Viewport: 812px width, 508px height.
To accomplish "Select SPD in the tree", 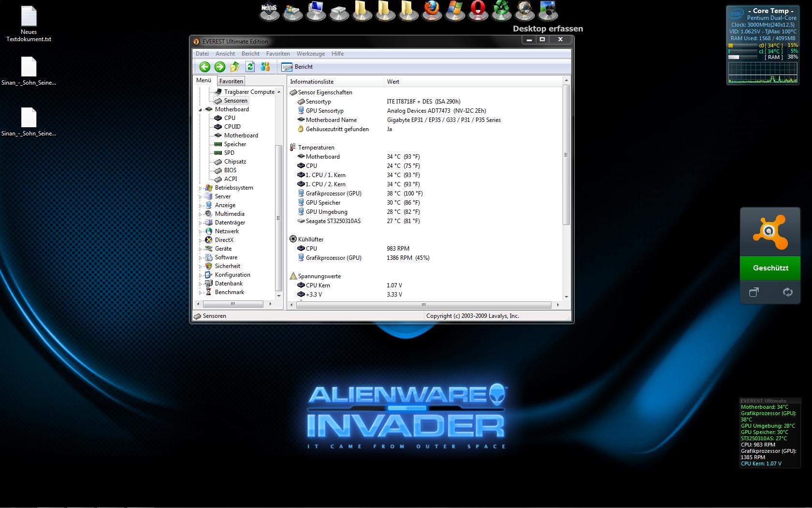I will [x=229, y=153].
